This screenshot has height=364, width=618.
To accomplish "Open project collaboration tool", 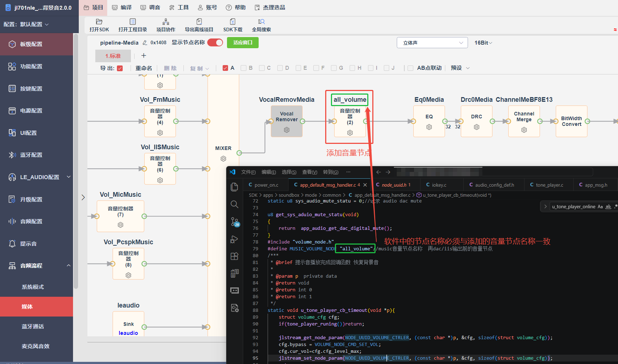I will pos(166,22).
